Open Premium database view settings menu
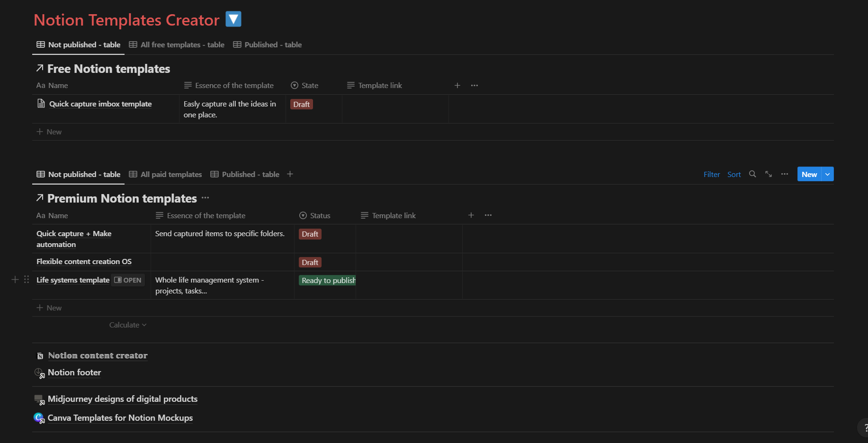The height and width of the screenshot is (443, 868). pos(785,174)
